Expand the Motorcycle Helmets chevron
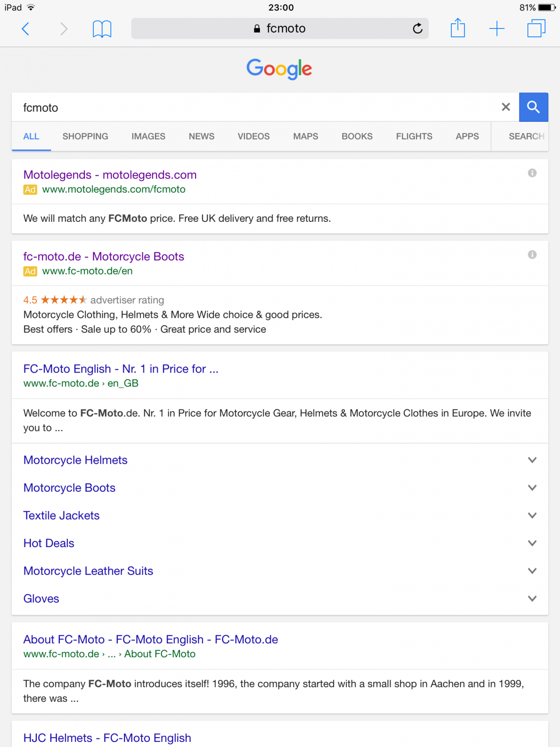The height and width of the screenshot is (747, 560). tap(532, 460)
